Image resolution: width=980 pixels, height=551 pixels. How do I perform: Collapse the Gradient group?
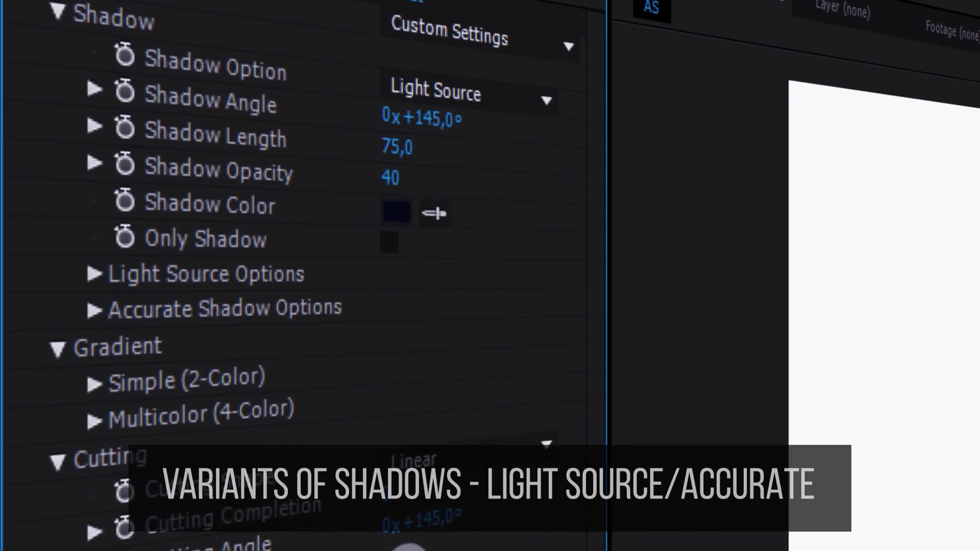click(x=58, y=349)
